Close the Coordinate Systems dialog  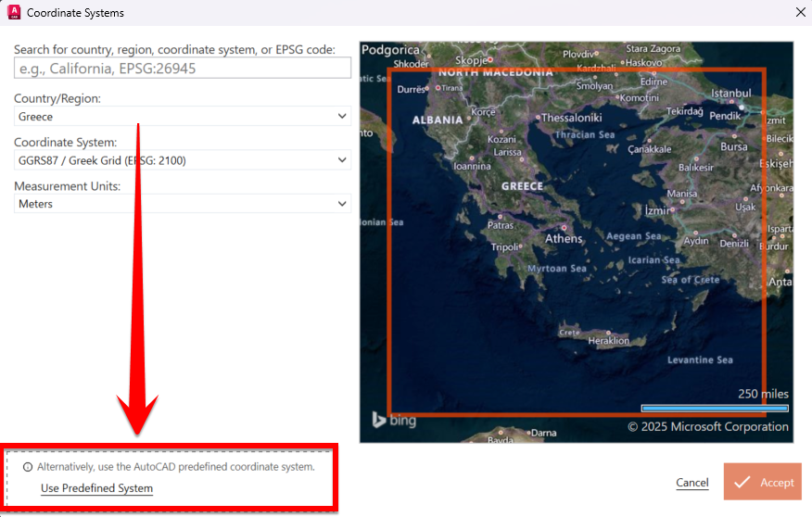pos(801,12)
